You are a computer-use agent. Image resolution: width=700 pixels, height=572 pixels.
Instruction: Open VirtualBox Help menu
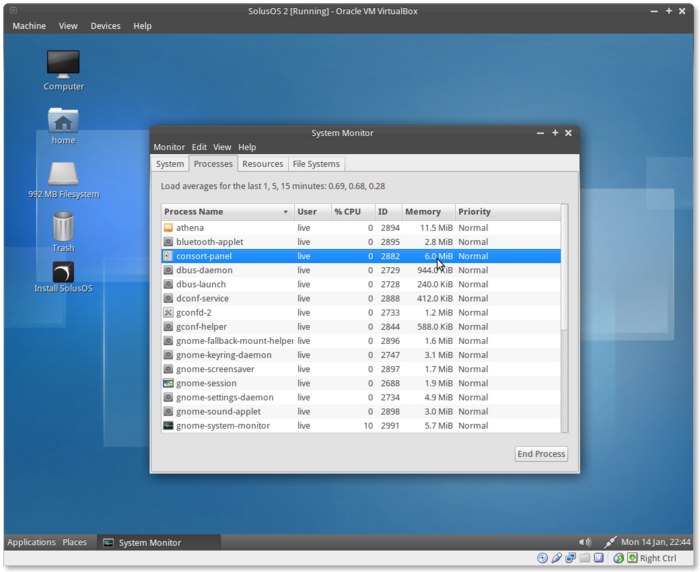[142, 26]
